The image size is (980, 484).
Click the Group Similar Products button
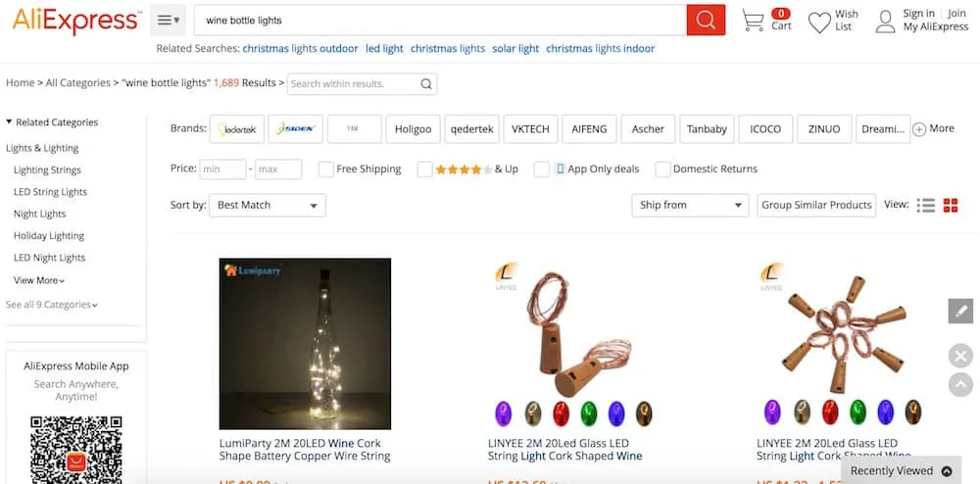(816, 206)
